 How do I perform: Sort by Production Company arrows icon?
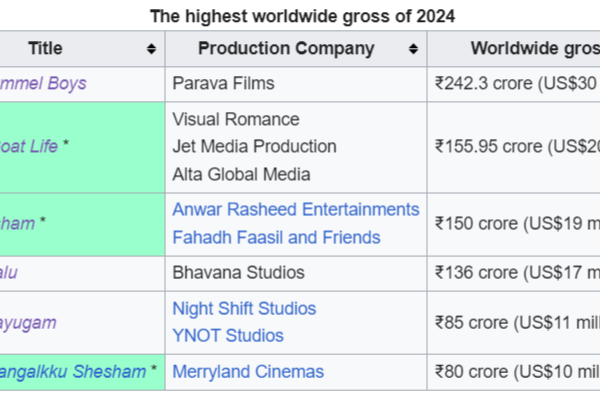point(413,49)
